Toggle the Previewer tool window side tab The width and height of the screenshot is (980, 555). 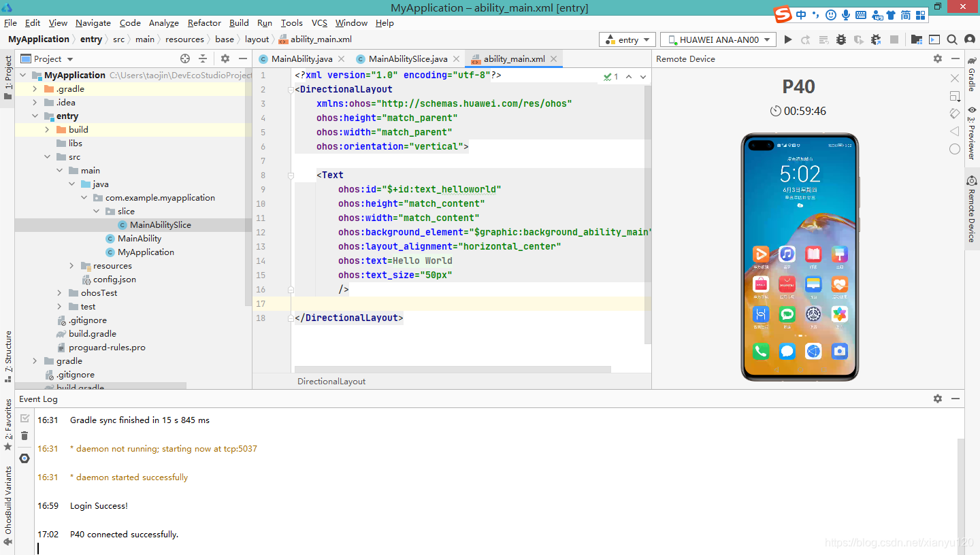point(972,133)
